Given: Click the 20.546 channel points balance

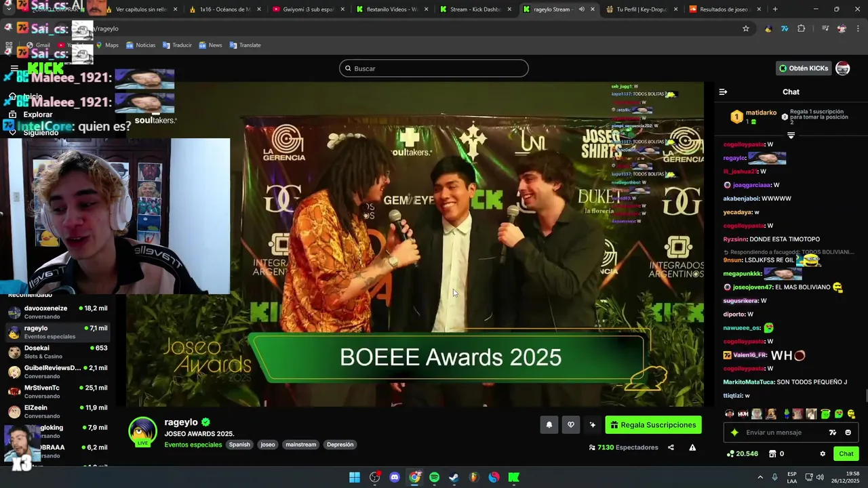Looking at the screenshot, I should [x=743, y=454].
